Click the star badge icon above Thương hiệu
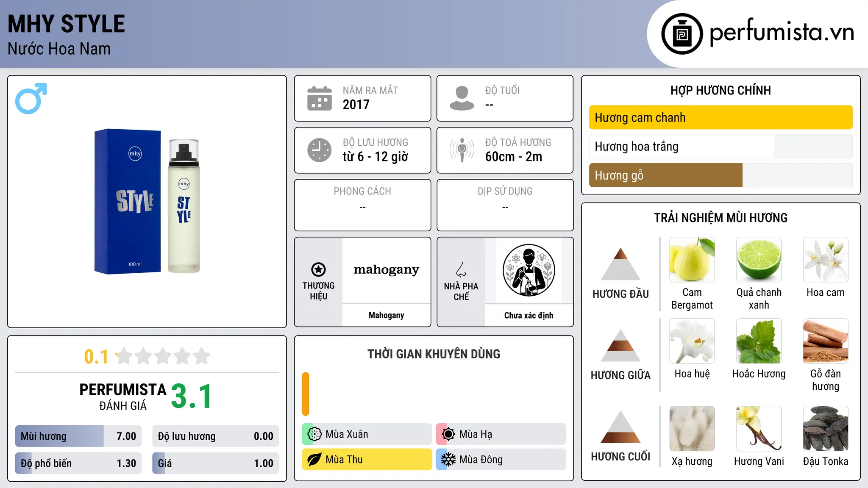Viewport: 868px width, 488px height. click(318, 269)
